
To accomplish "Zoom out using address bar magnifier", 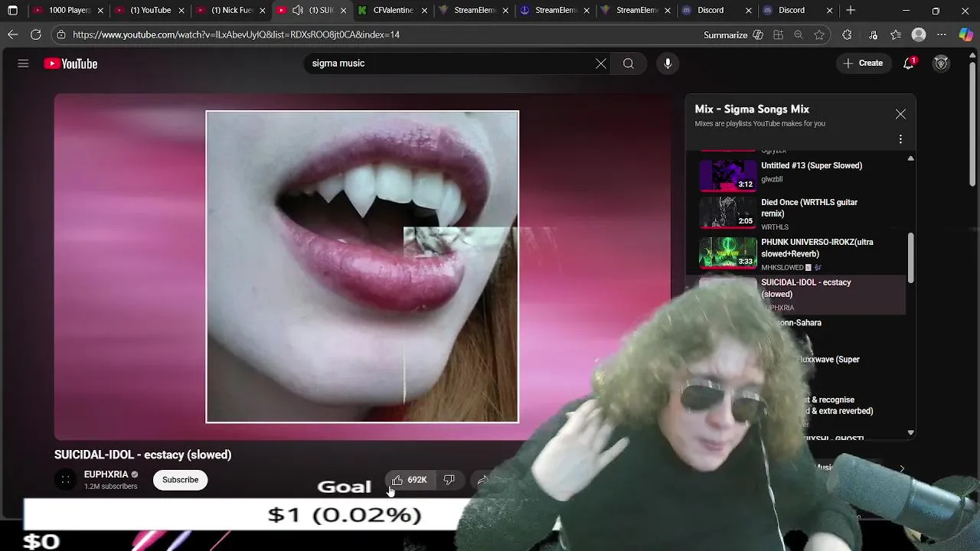I will coord(799,34).
